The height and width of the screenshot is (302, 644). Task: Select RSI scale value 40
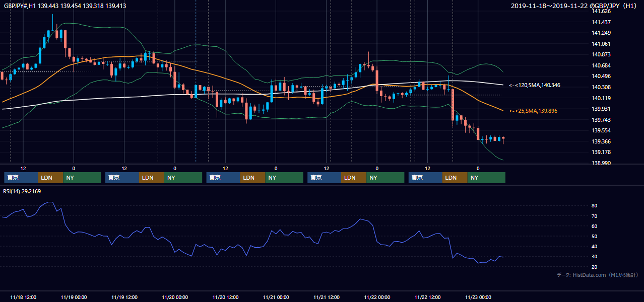tap(595, 247)
